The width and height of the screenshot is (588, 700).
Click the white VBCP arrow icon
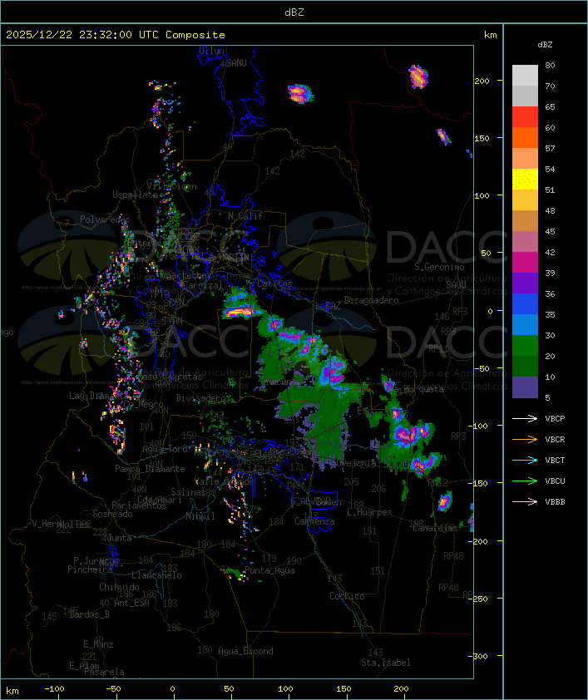coord(525,418)
